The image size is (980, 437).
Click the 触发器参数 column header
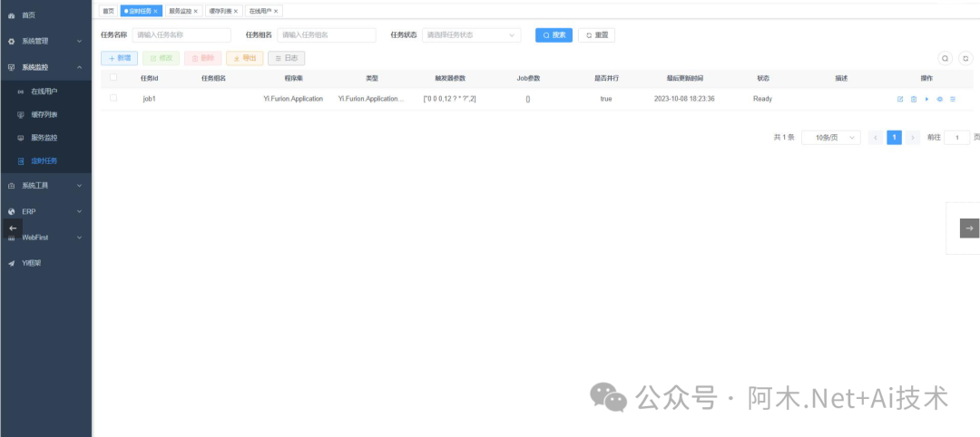click(450, 78)
